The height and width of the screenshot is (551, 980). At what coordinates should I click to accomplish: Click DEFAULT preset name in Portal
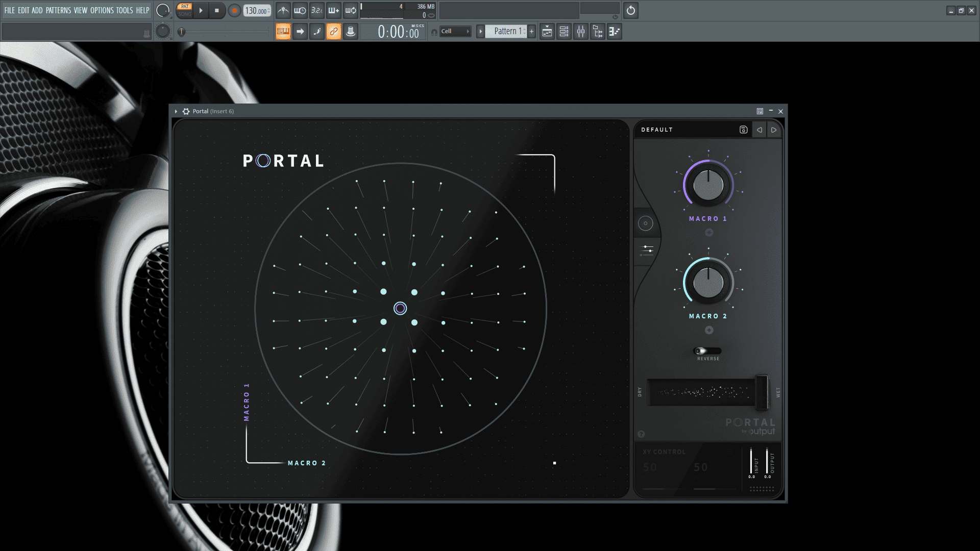[657, 130]
